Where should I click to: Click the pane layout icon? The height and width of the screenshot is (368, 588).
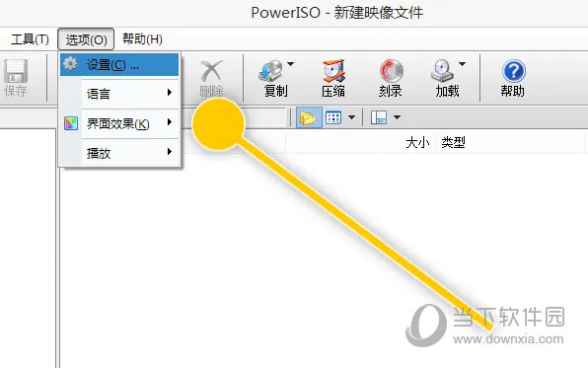379,117
